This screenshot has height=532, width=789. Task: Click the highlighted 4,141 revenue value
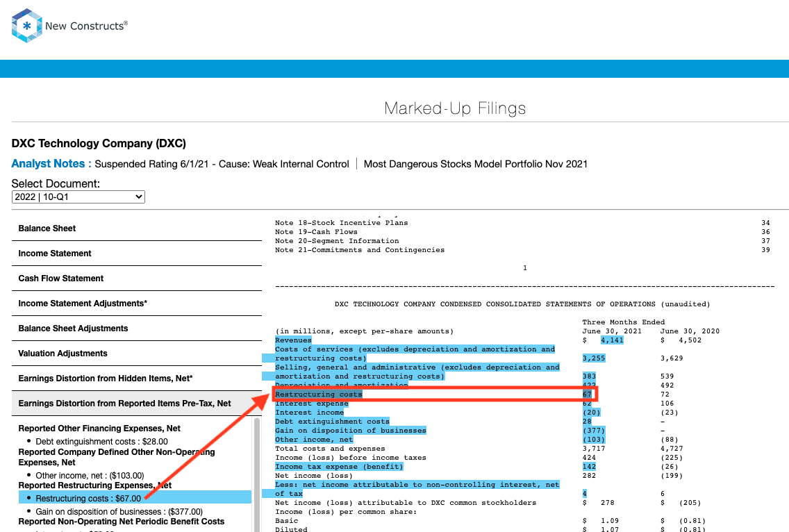tap(612, 340)
